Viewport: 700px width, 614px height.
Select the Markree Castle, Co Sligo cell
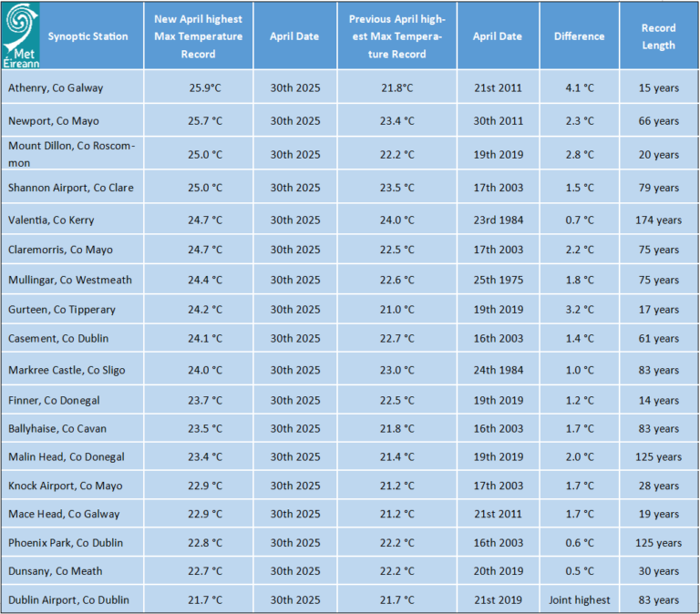pyautogui.click(x=72, y=370)
